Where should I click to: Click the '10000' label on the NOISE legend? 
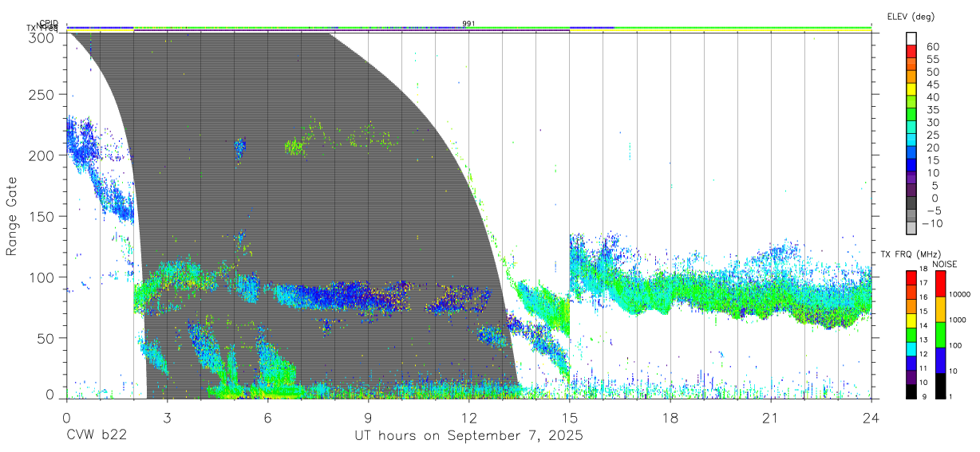pyautogui.click(x=962, y=295)
